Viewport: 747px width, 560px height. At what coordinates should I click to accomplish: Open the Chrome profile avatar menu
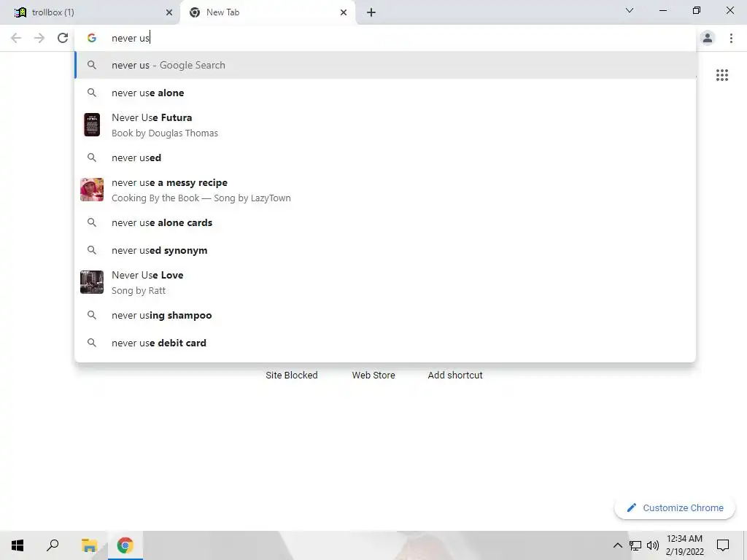708,38
